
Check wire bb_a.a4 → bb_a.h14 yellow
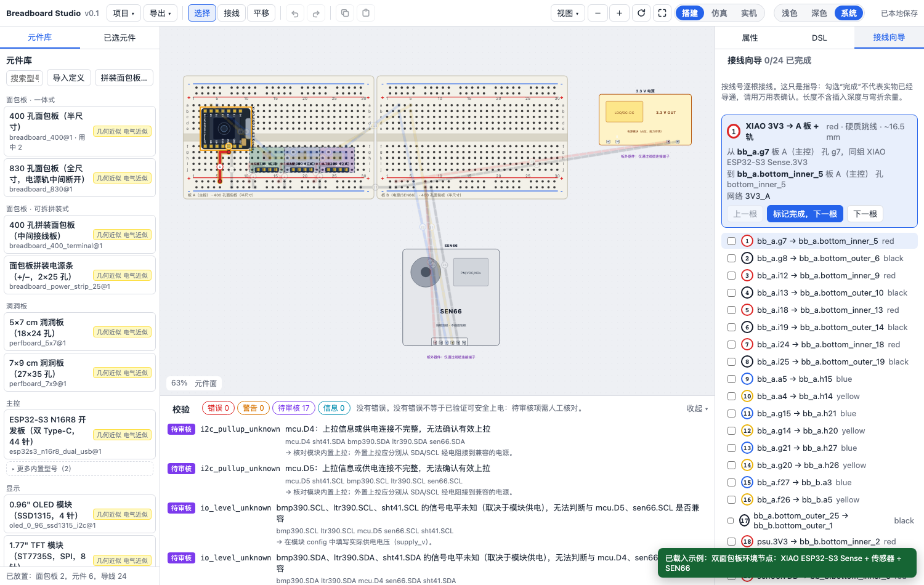(731, 397)
